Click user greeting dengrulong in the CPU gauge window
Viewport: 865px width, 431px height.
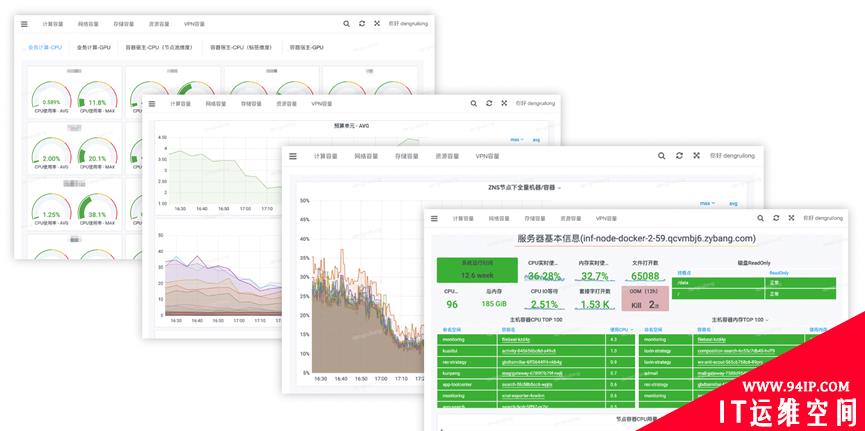[408, 24]
